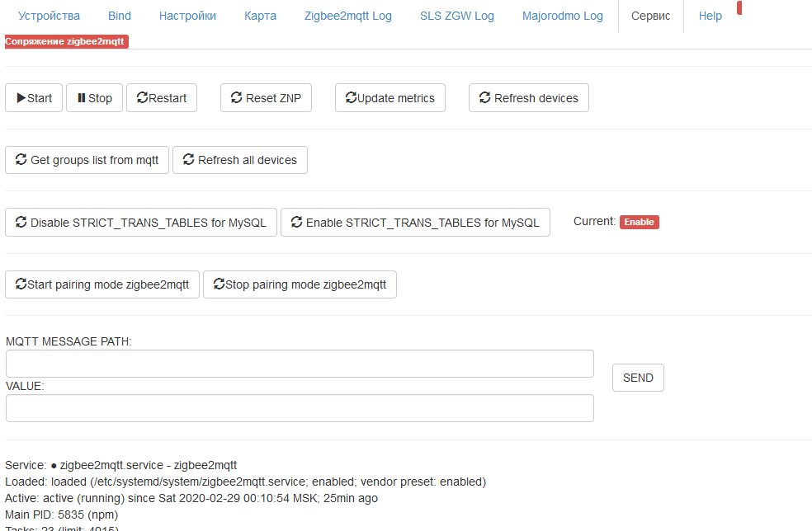Update metrics using the refresh button

[390, 98]
